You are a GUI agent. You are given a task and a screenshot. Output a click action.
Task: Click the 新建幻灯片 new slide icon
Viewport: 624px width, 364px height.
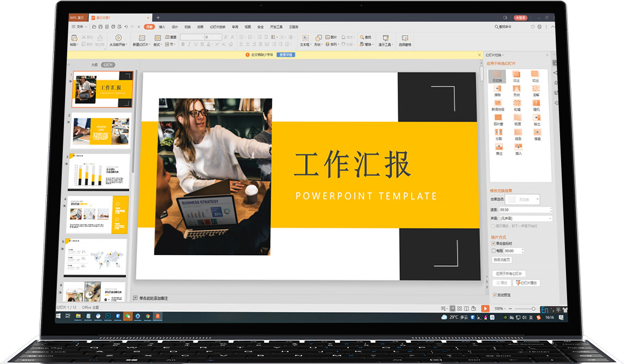tap(141, 38)
